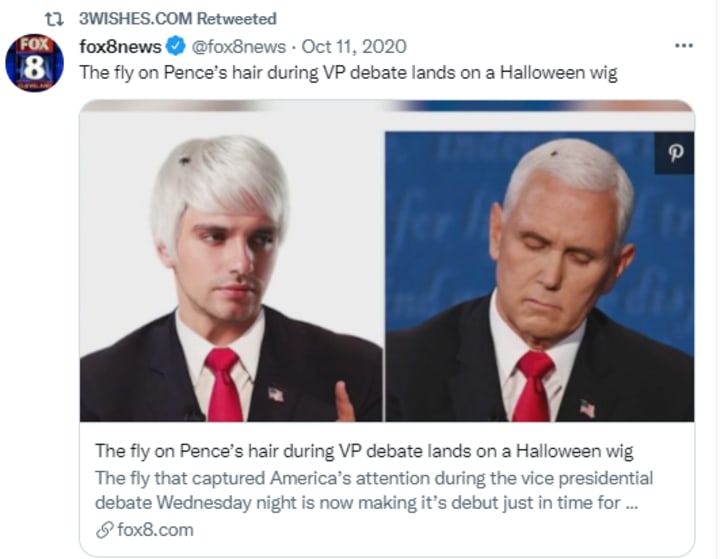
Task: Open the Fox 8 Cleveland profile avatar
Action: pos(34,62)
